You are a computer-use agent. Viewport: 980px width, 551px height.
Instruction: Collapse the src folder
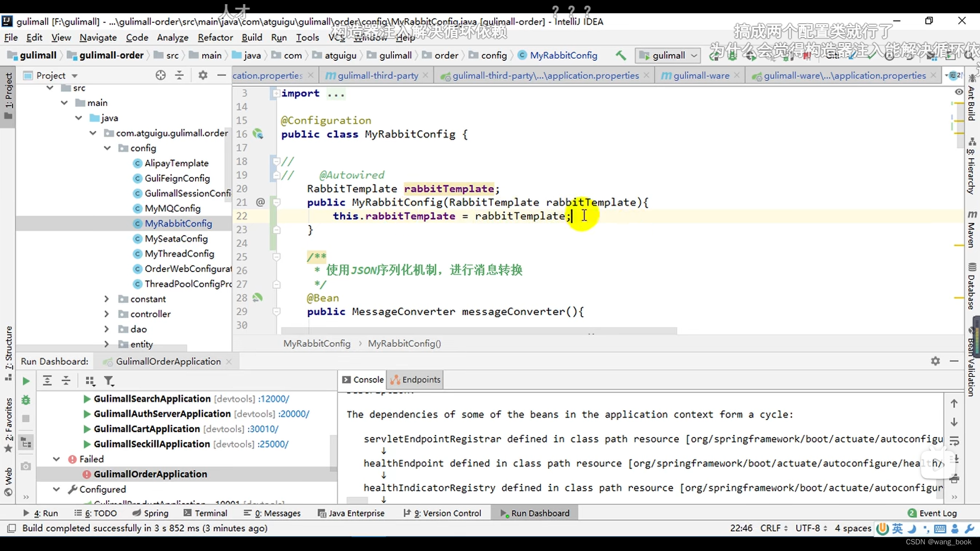click(x=50, y=88)
